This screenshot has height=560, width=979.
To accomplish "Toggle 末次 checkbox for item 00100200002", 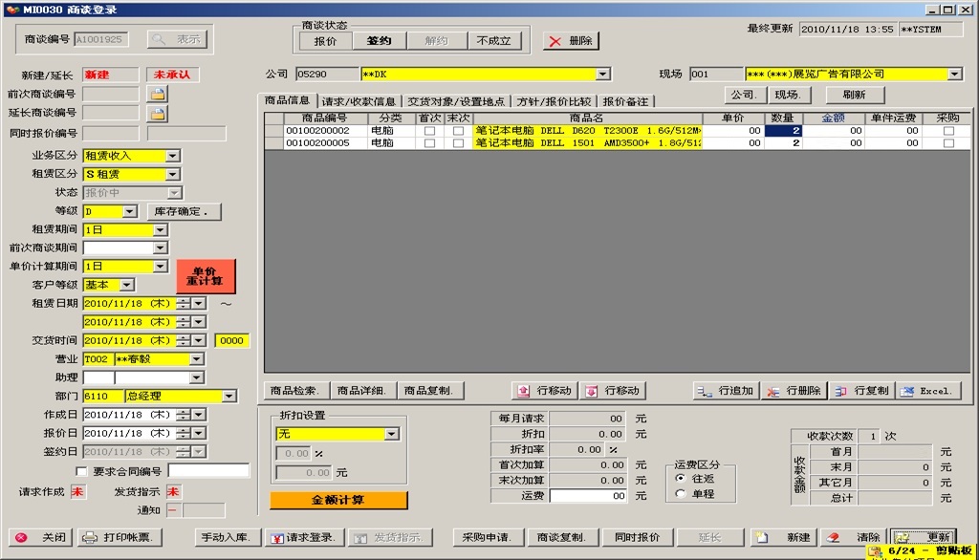I will (458, 131).
